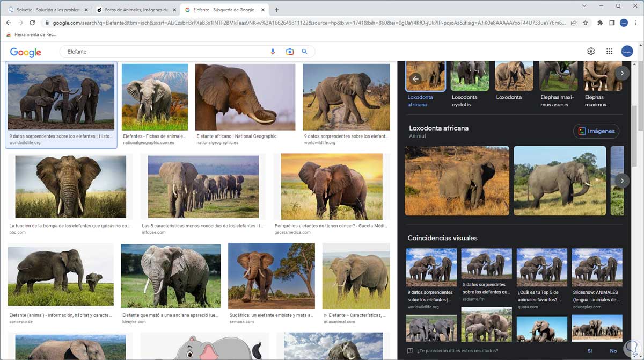Open Google settings gear icon
This screenshot has width=644, height=360.
click(591, 52)
